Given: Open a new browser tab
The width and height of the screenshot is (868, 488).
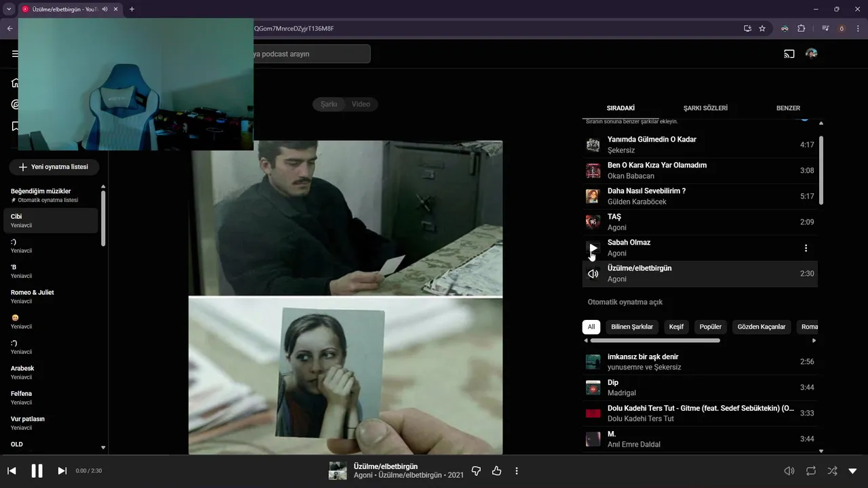Looking at the screenshot, I should (x=132, y=9).
